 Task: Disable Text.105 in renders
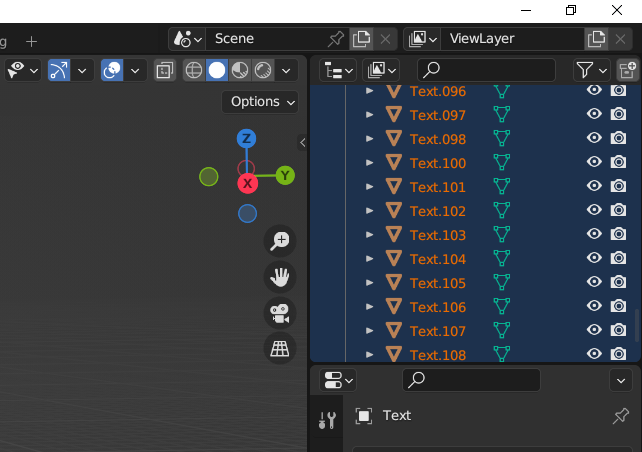[618, 282]
